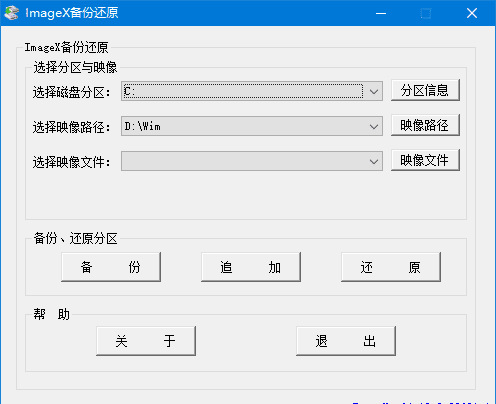Open the disk partition dropdown showing C:

tap(252, 91)
